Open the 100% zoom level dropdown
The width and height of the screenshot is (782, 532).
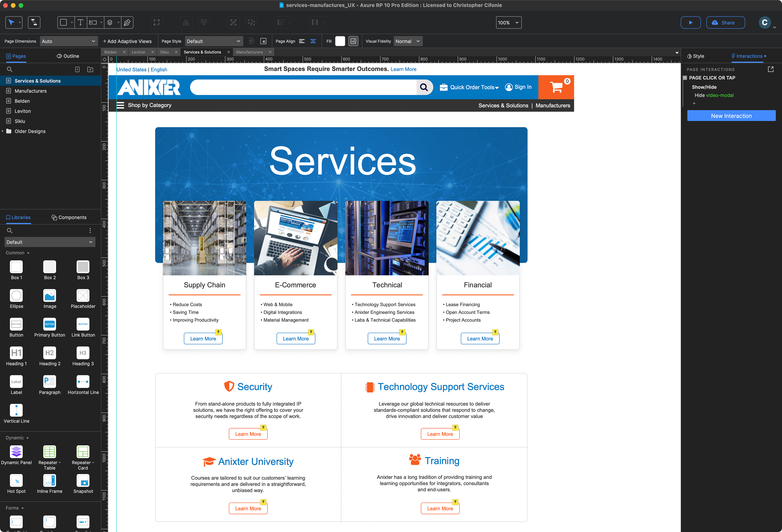point(509,23)
